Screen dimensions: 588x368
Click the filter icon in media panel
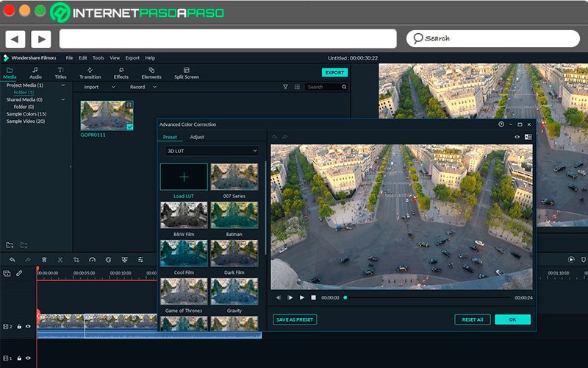point(285,87)
